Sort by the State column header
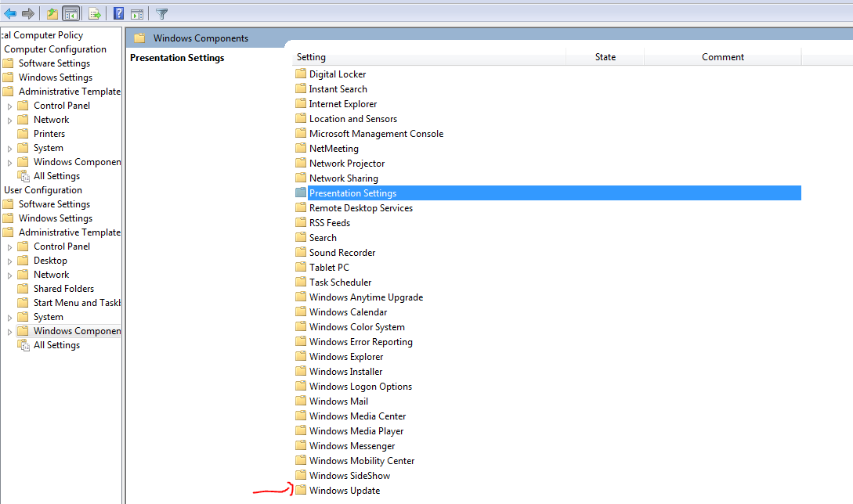This screenshot has width=853, height=504. point(605,57)
